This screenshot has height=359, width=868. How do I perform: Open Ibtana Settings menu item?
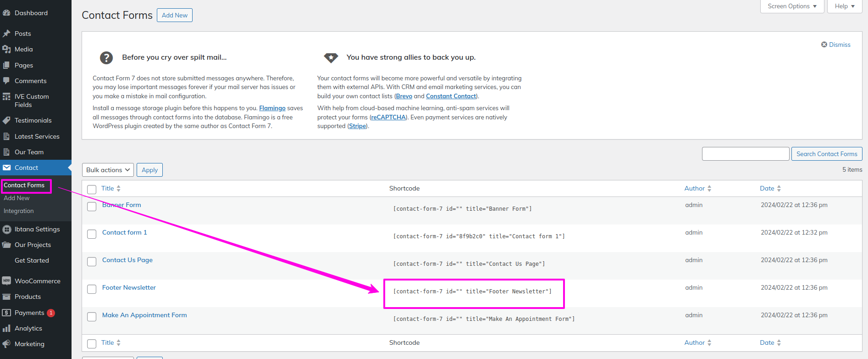coord(37,229)
